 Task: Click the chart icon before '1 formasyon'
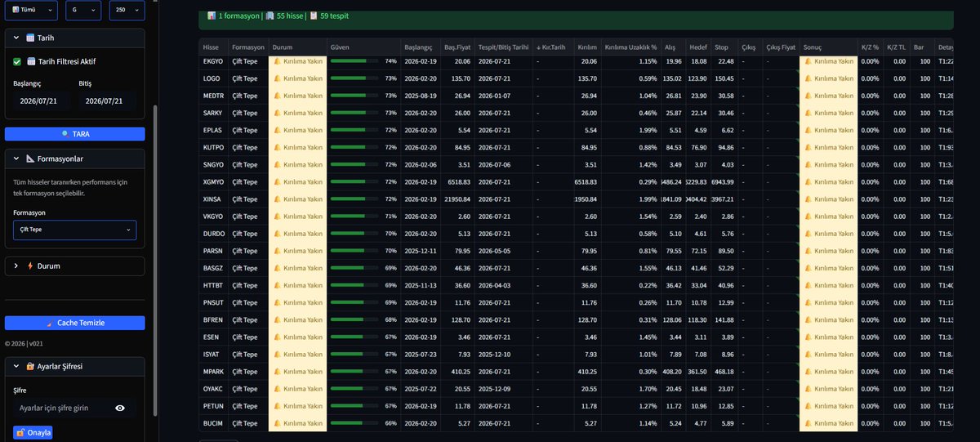(212, 16)
